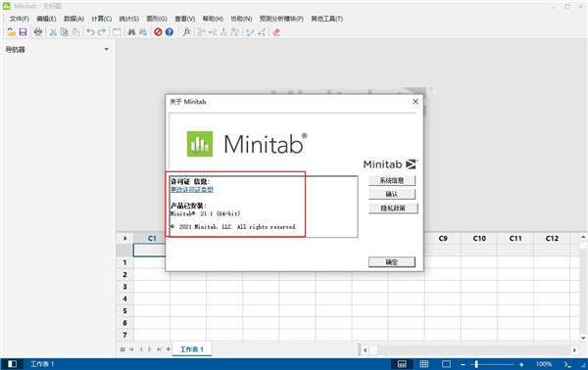Screen dimensions: 588x370
Task: Open the Navigator (导航器) dropdown arrow
Action: coord(107,50)
